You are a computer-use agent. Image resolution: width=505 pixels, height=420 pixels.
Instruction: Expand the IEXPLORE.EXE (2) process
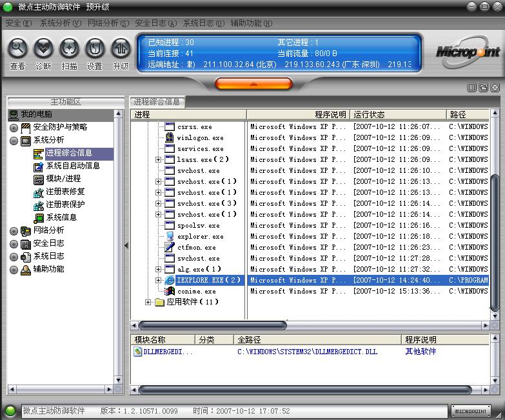(158, 280)
